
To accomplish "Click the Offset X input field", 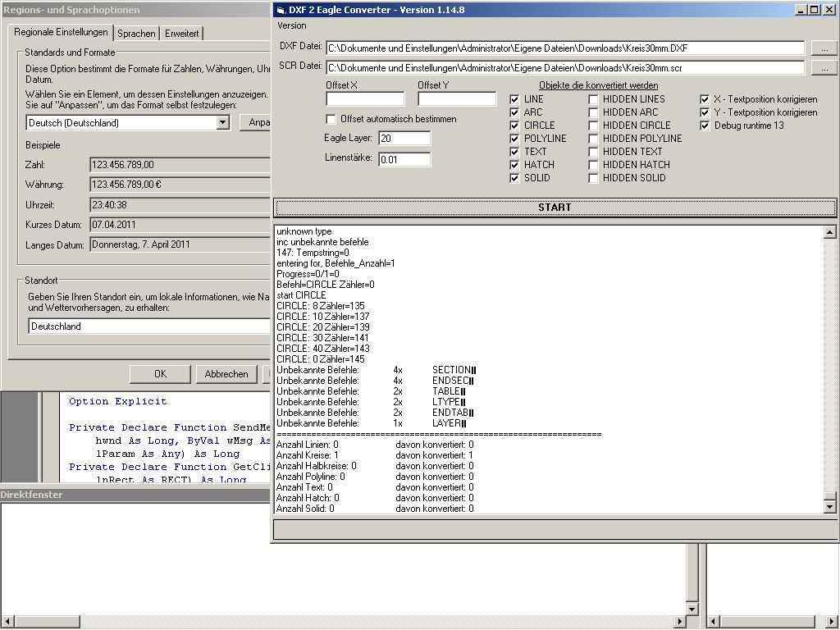I will pos(365,98).
